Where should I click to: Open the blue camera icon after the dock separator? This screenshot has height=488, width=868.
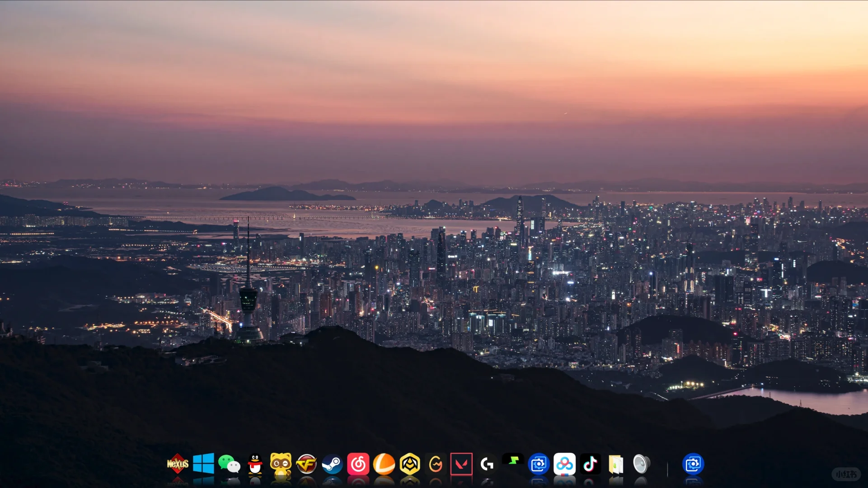pos(693,464)
